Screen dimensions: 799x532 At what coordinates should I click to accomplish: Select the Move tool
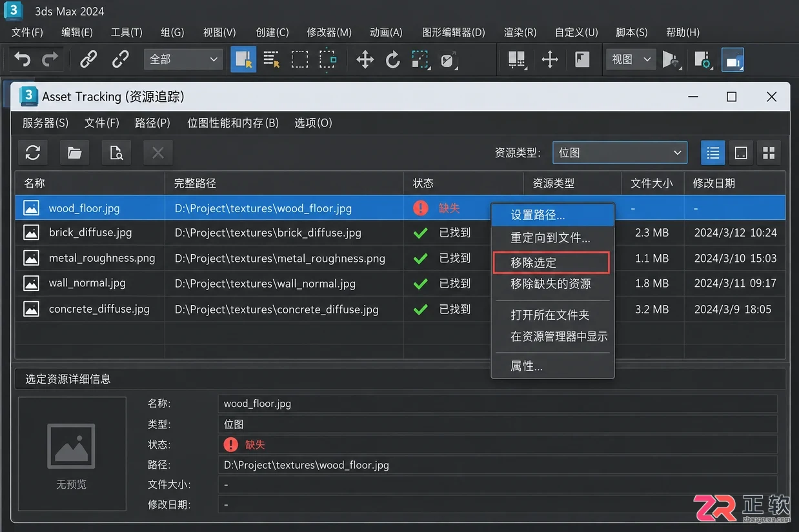[365, 60]
